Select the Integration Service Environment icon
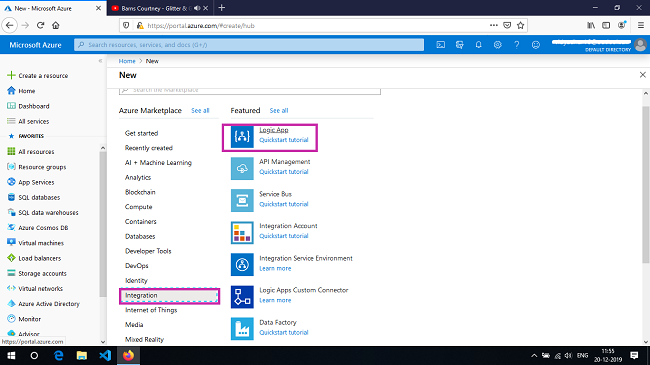This screenshot has width=650, height=365. pyautogui.click(x=242, y=265)
